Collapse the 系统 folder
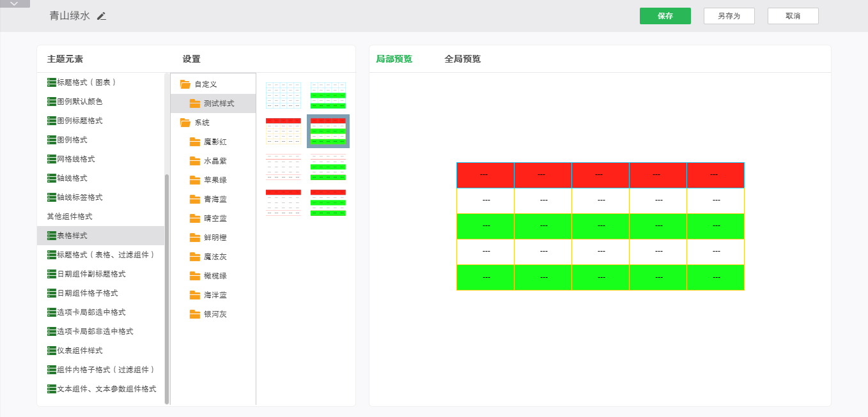 point(185,123)
